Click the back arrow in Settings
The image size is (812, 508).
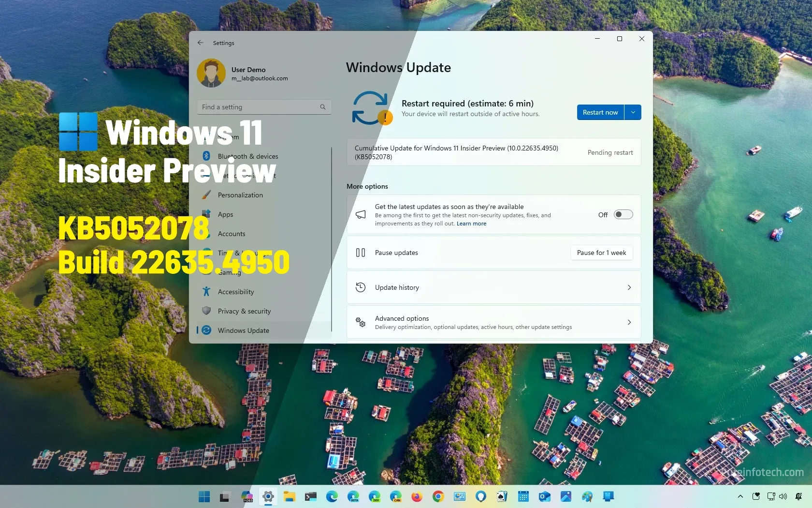coord(201,43)
